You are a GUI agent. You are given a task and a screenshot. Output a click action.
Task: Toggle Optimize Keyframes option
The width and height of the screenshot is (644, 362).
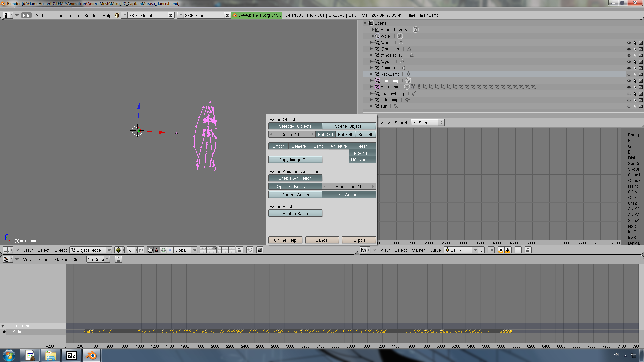point(295,186)
